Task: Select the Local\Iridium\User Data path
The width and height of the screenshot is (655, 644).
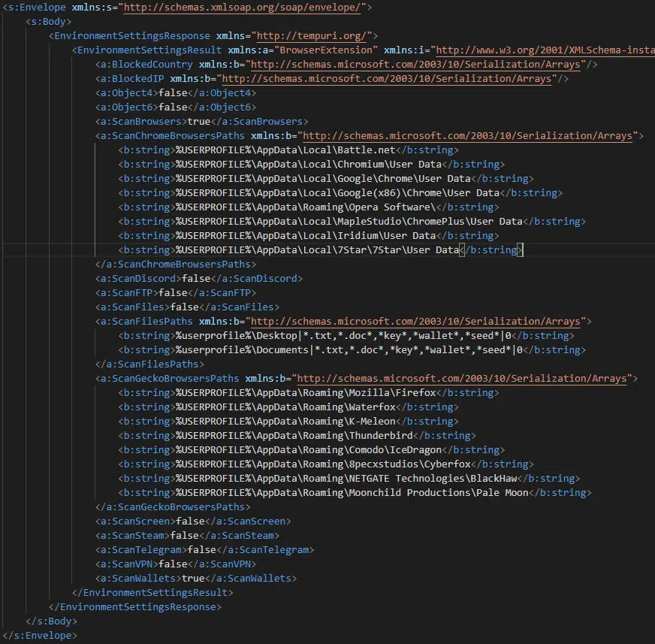Action: (306, 236)
